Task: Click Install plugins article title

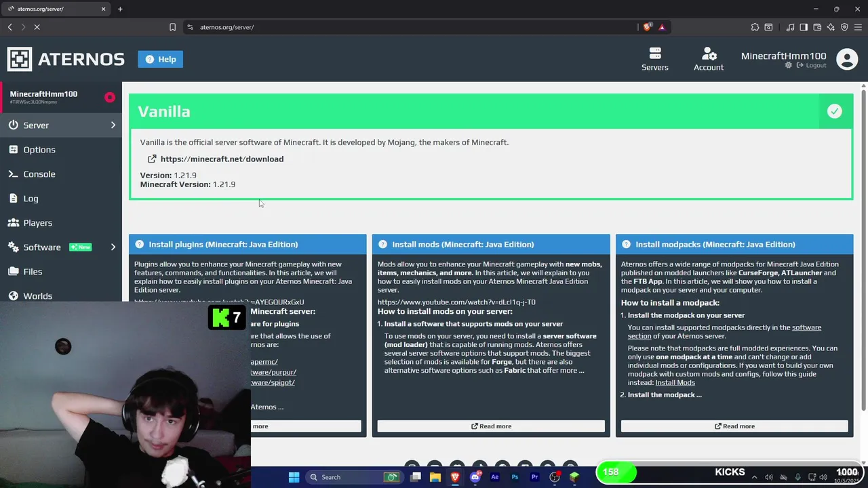Action: pyautogui.click(x=223, y=244)
